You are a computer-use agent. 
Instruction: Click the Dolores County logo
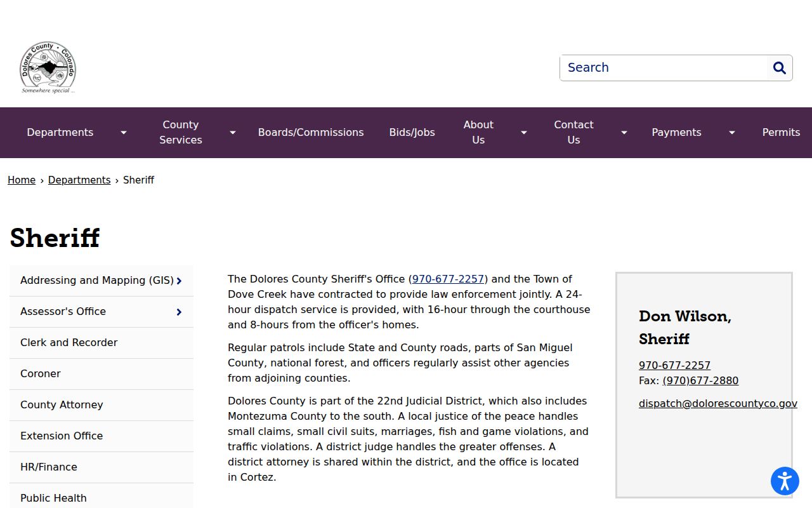[48, 68]
